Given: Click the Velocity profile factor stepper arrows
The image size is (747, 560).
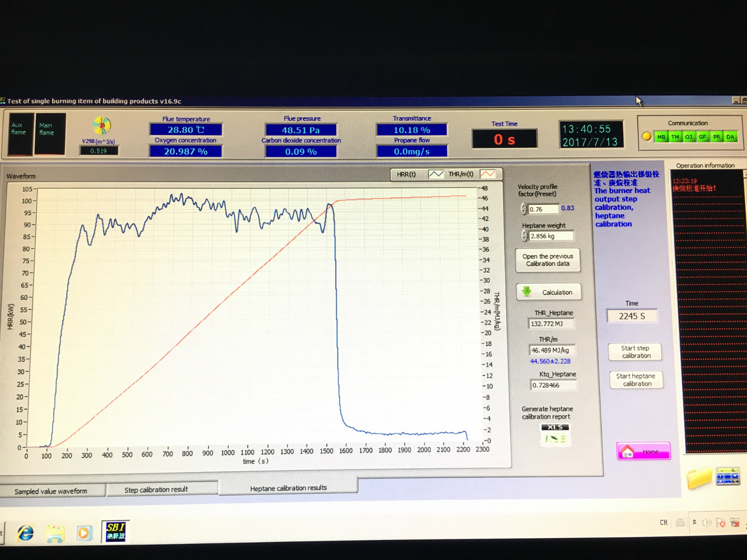Looking at the screenshot, I should pos(524,209).
